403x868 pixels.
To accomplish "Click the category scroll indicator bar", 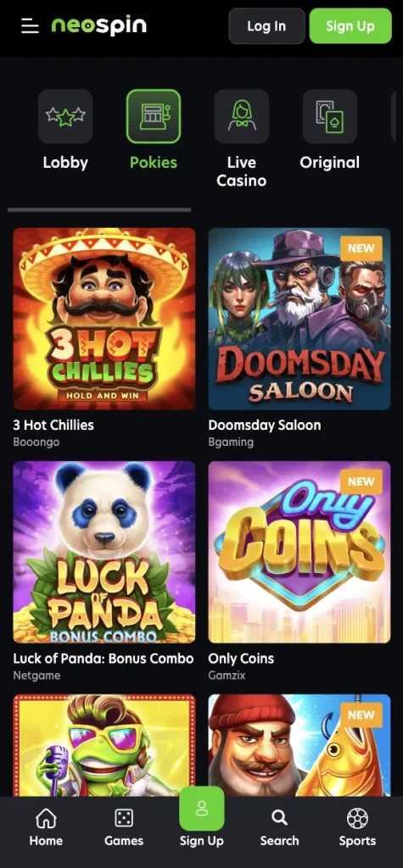I will [99, 210].
